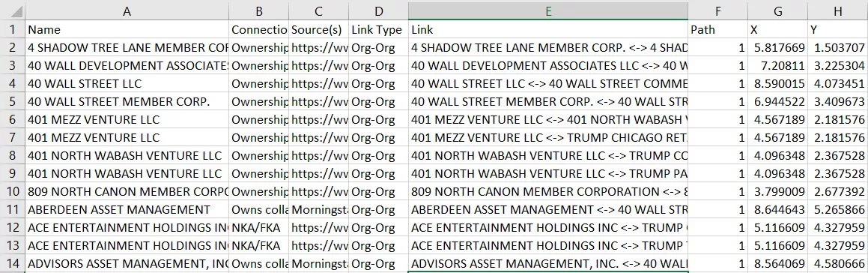Select name cell '40 WALL STREET MEMBER CORP.'
This screenshot has width=868, height=273.
coord(127,101)
